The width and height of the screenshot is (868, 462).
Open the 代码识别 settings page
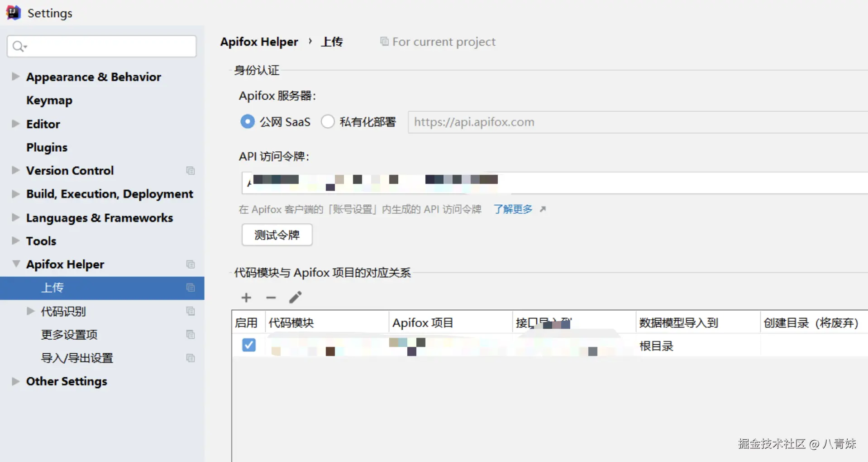click(63, 311)
